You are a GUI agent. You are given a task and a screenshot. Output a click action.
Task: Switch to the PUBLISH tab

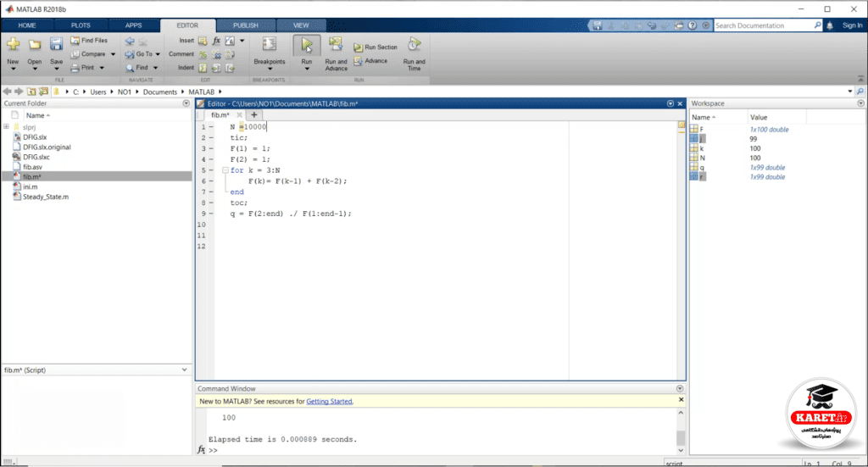[x=246, y=25]
